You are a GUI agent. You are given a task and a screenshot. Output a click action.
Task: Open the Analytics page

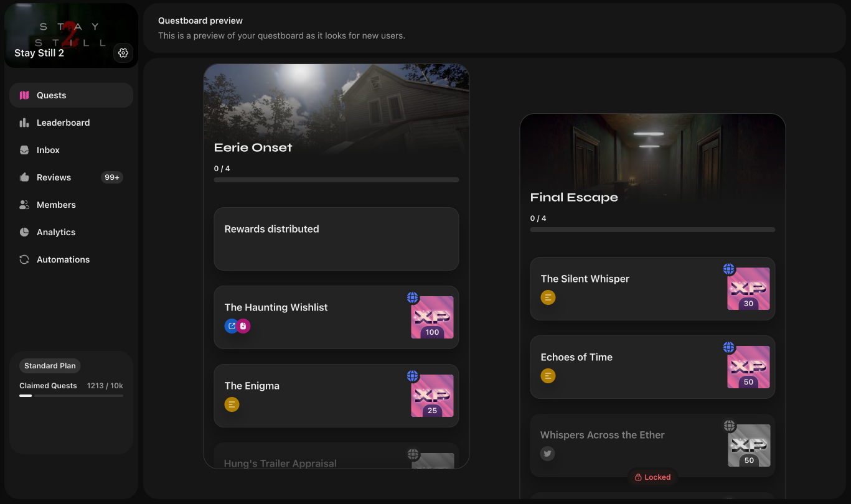[71, 232]
